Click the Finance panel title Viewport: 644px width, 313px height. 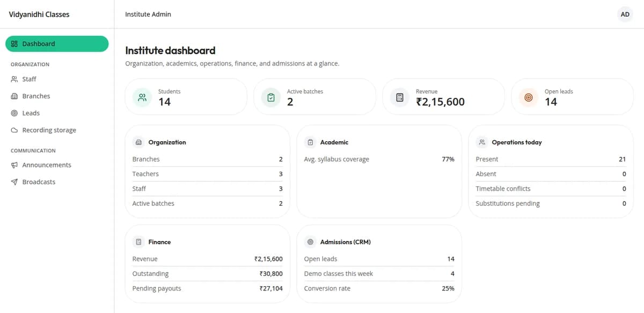pos(159,242)
